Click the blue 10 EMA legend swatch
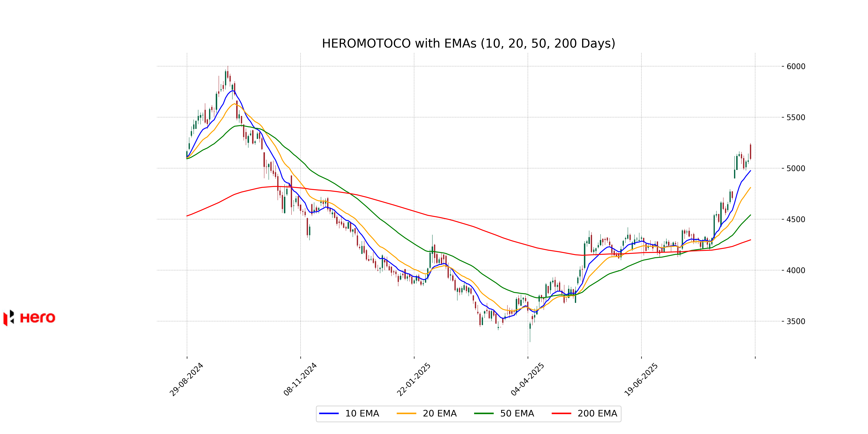This screenshot has height=434, width=868. [x=329, y=413]
